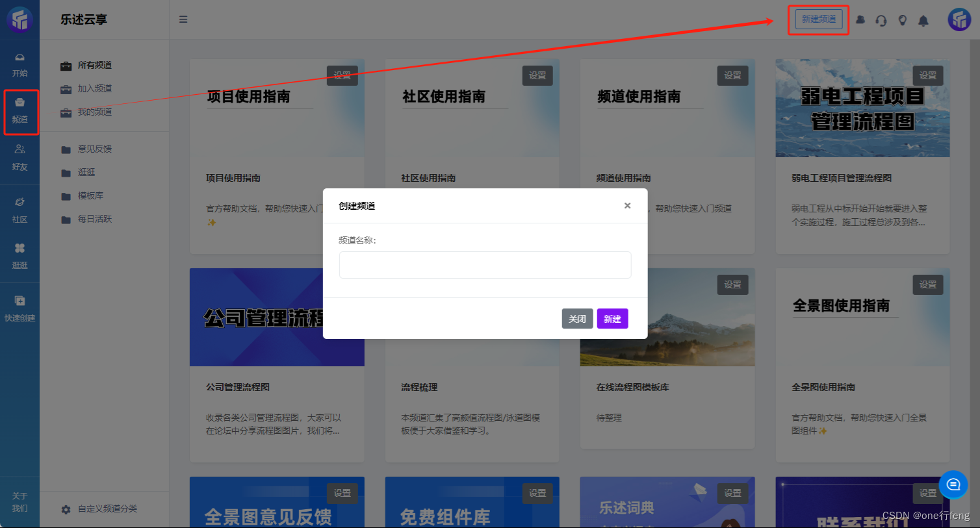Open the 乐述词典 card

pos(667,503)
